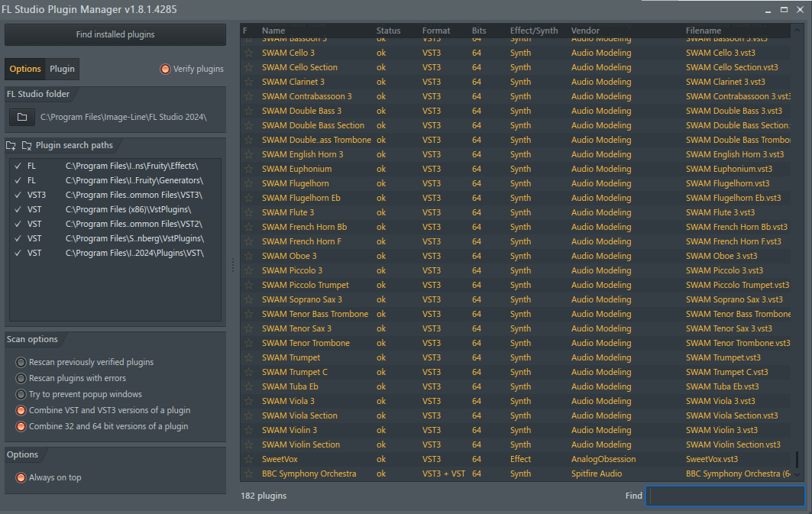Toggle Combine VST and VST3 versions
Viewport: 812px width, 514px height.
(x=21, y=410)
